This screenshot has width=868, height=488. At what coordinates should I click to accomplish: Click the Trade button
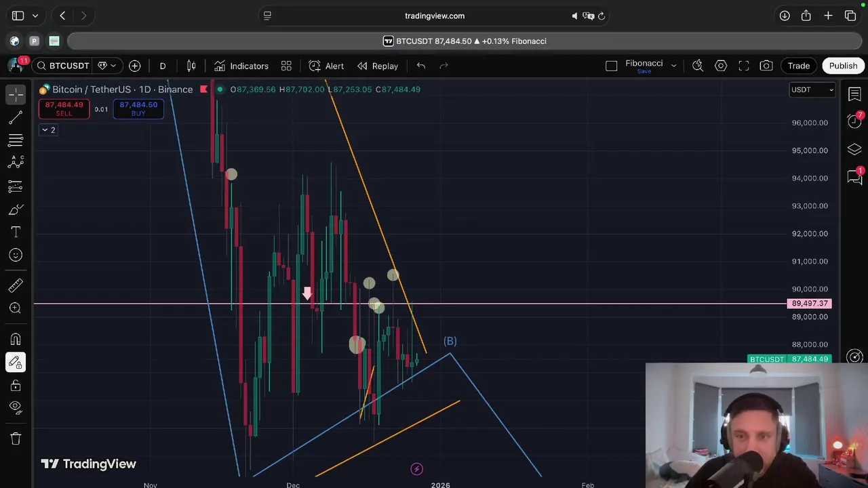(799, 66)
